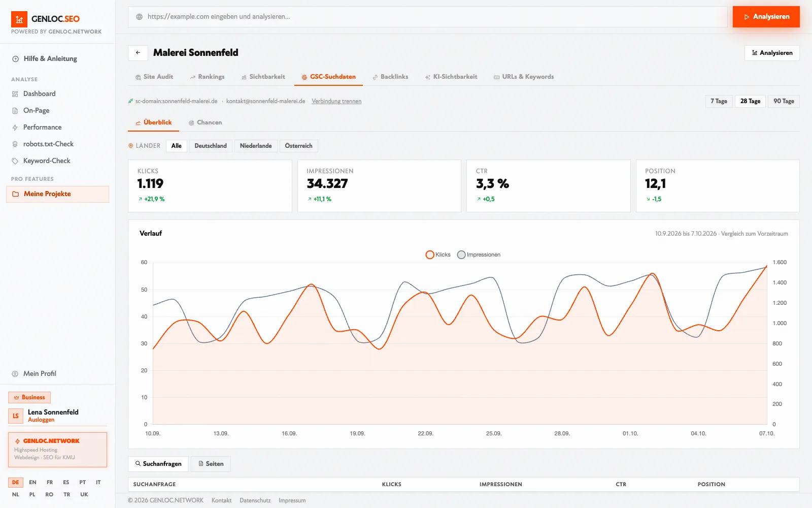The height and width of the screenshot is (508, 812).
Task: Sort table by KLICKS column header
Action: [391, 485]
